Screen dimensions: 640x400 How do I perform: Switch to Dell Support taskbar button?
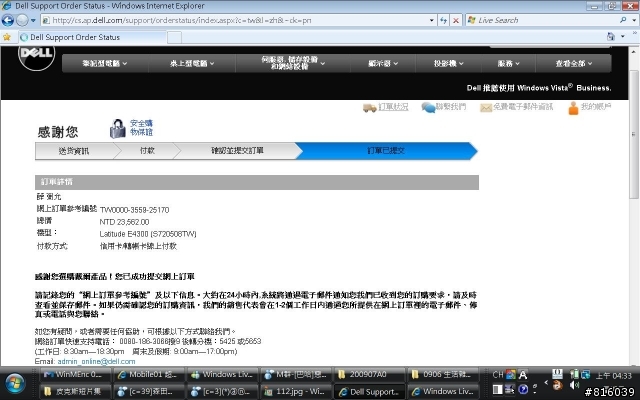click(369, 391)
